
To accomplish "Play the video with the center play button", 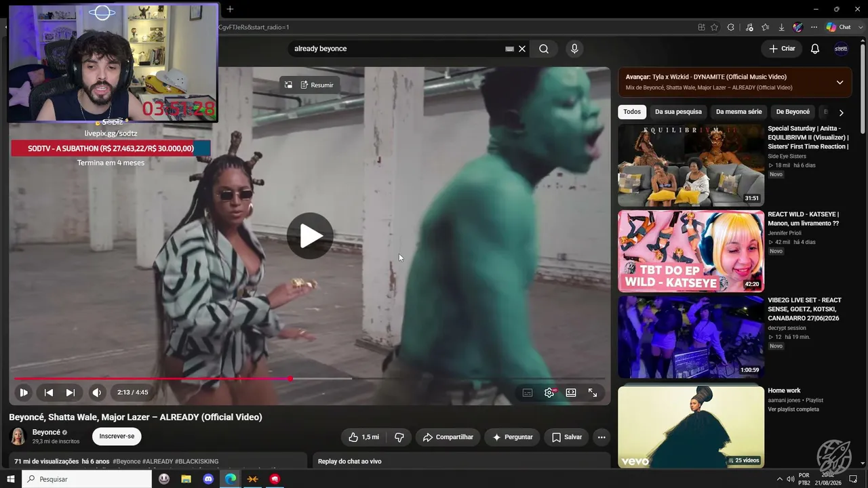I will coord(310,236).
